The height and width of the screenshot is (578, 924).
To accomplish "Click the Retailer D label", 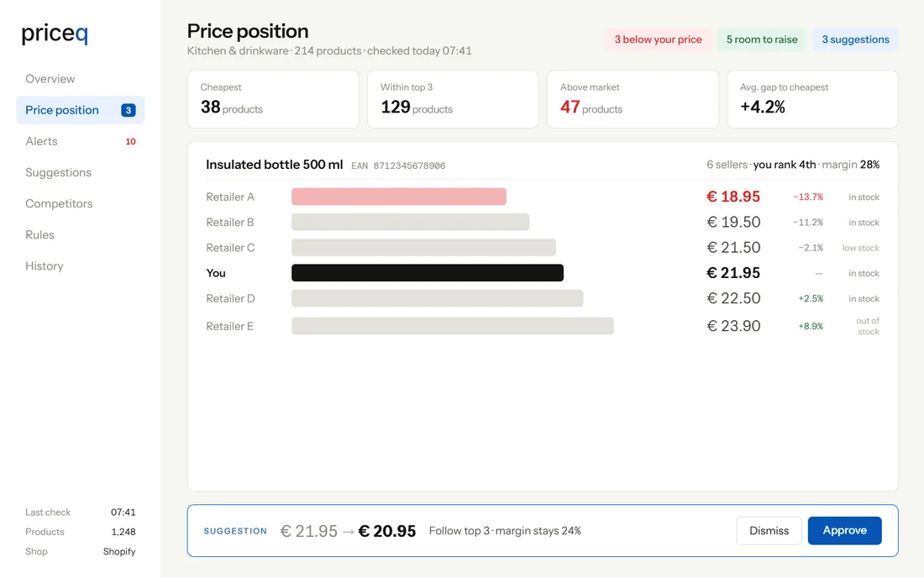I will click(230, 299).
